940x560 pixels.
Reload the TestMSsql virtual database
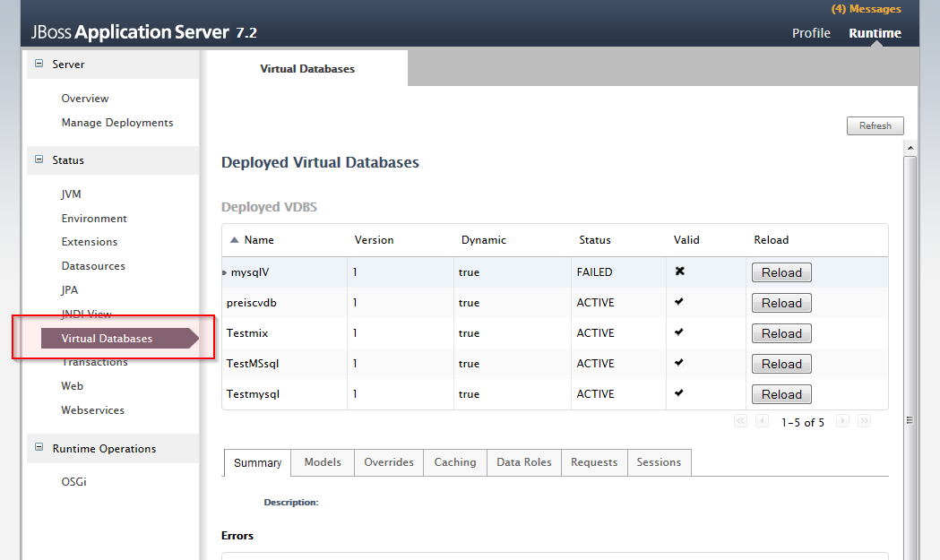781,364
